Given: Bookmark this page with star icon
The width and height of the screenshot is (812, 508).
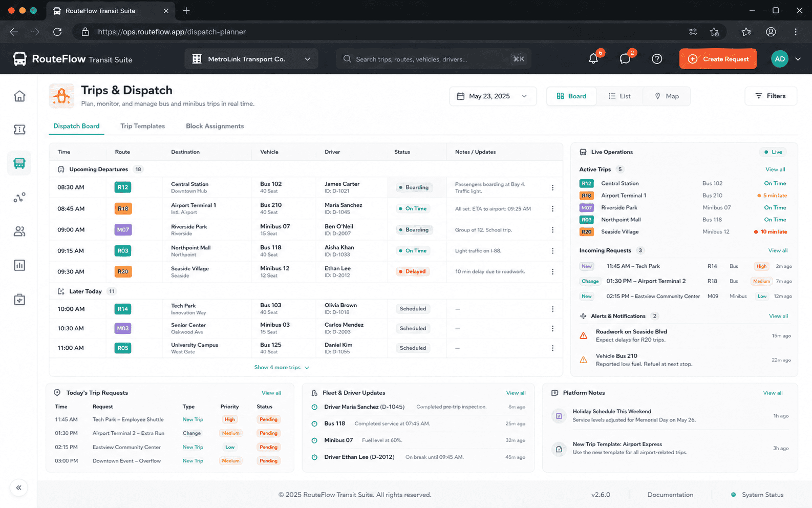Looking at the screenshot, I should coord(714,32).
